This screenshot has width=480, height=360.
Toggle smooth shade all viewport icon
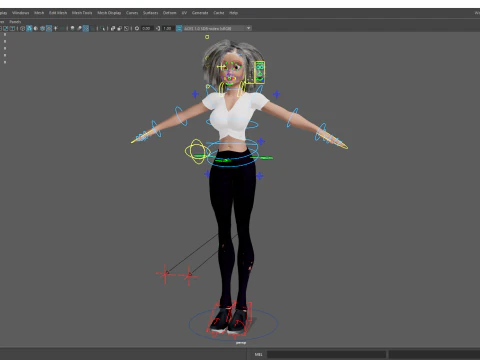(x=29, y=28)
